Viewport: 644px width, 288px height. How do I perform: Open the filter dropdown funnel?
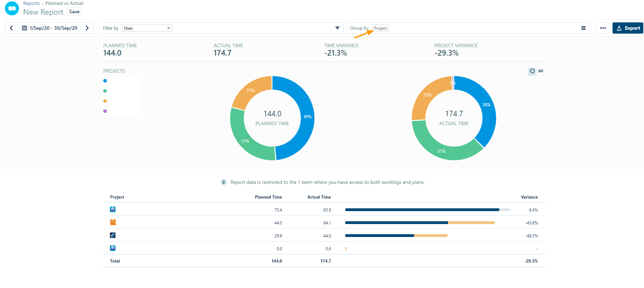pyautogui.click(x=337, y=28)
